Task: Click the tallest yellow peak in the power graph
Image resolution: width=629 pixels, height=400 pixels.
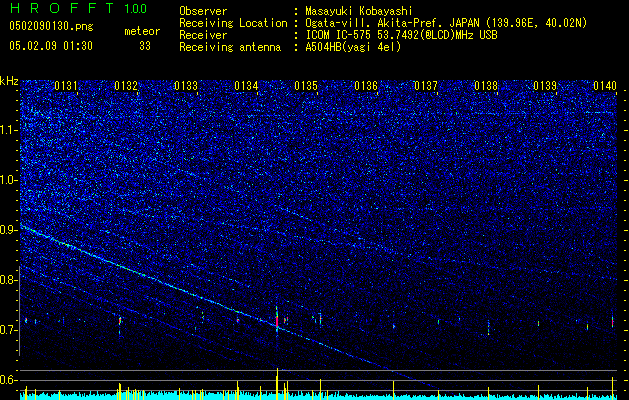Action: click(x=277, y=384)
